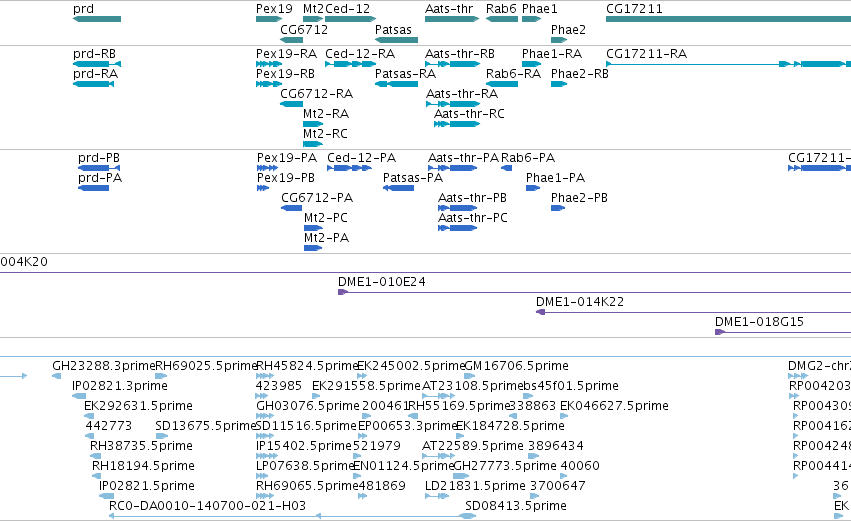Screen dimensions: 851x521
Task: Select the EK046627.5prime EST
Action: click(x=564, y=416)
